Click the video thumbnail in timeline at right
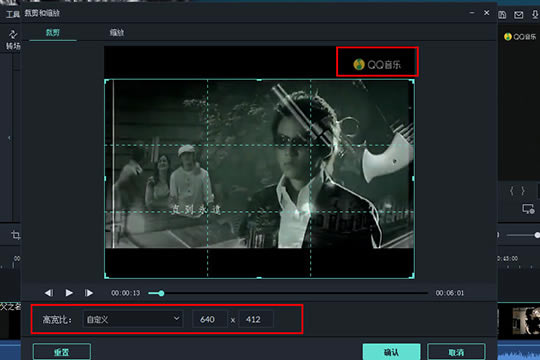Screen dimensions: 540x360 [x=526, y=321]
